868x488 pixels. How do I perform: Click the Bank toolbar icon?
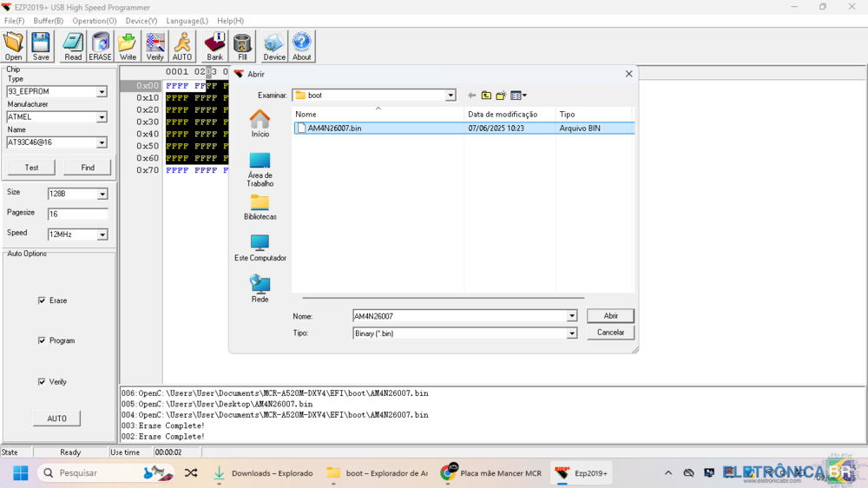(214, 46)
